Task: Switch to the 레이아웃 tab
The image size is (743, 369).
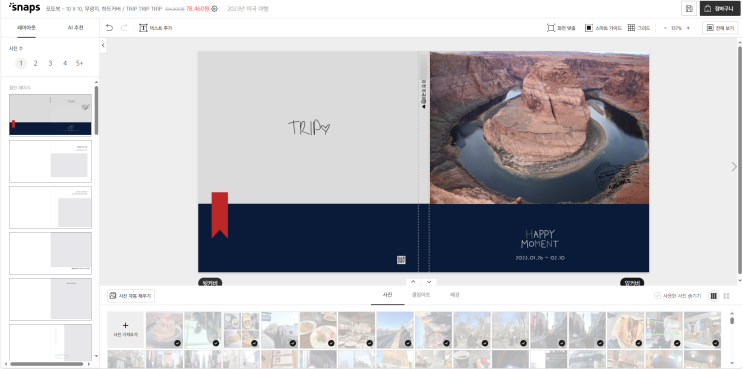Action: pos(26,28)
